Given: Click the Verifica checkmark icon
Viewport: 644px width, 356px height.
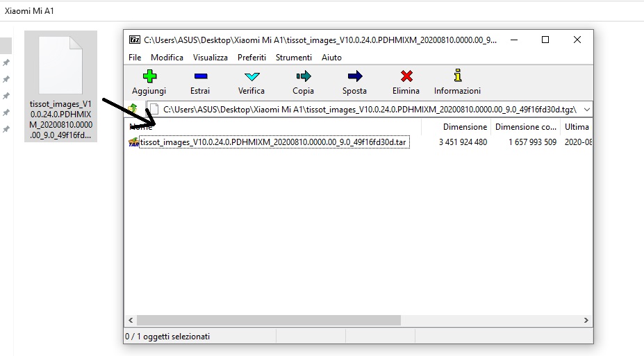Looking at the screenshot, I should (251, 77).
